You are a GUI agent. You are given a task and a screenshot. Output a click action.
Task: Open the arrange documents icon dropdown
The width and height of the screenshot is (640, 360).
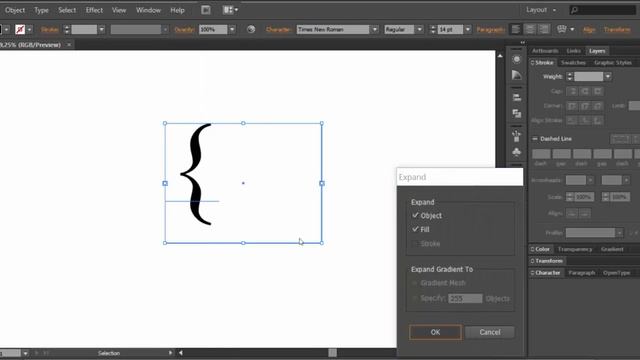click(x=231, y=10)
